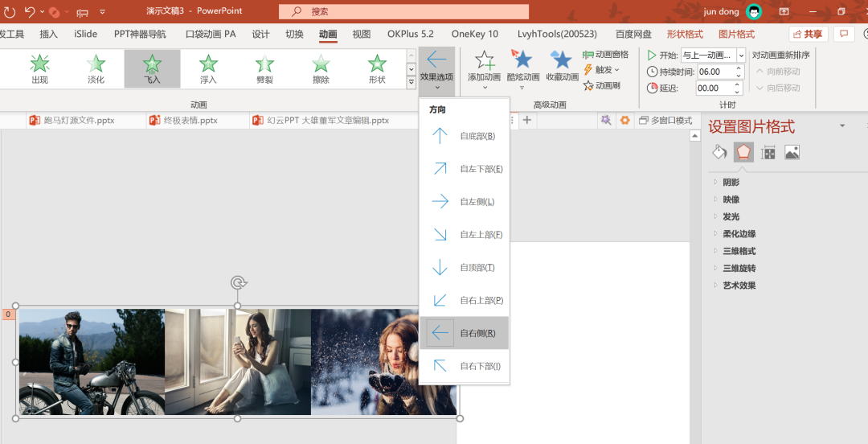Open the 图片格式 Picture Format tab
This screenshot has height=444, width=868.
[x=737, y=34]
